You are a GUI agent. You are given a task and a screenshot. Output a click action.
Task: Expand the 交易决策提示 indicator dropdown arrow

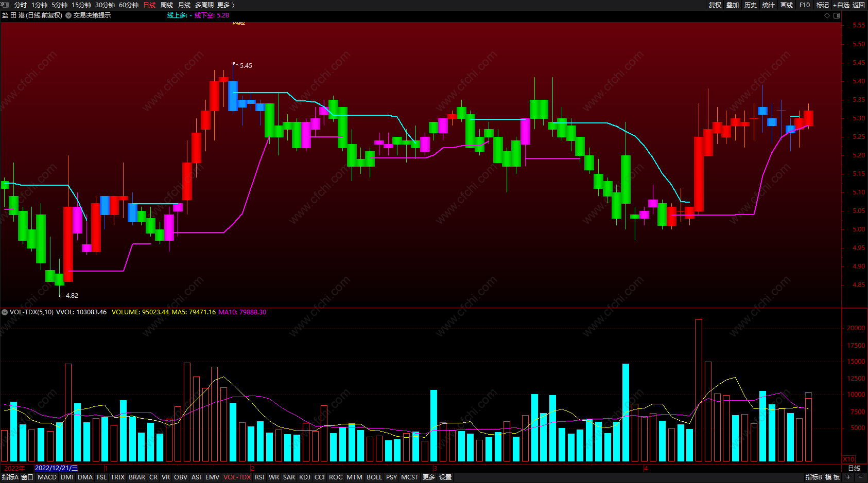(x=68, y=15)
